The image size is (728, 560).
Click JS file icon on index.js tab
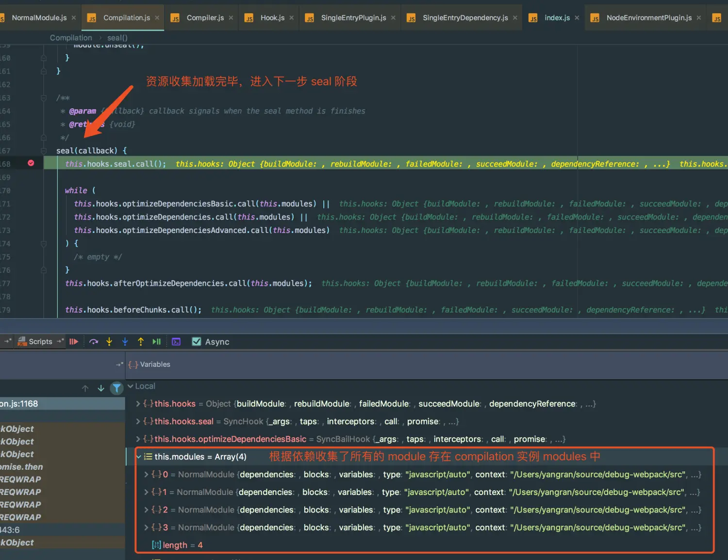533,18
